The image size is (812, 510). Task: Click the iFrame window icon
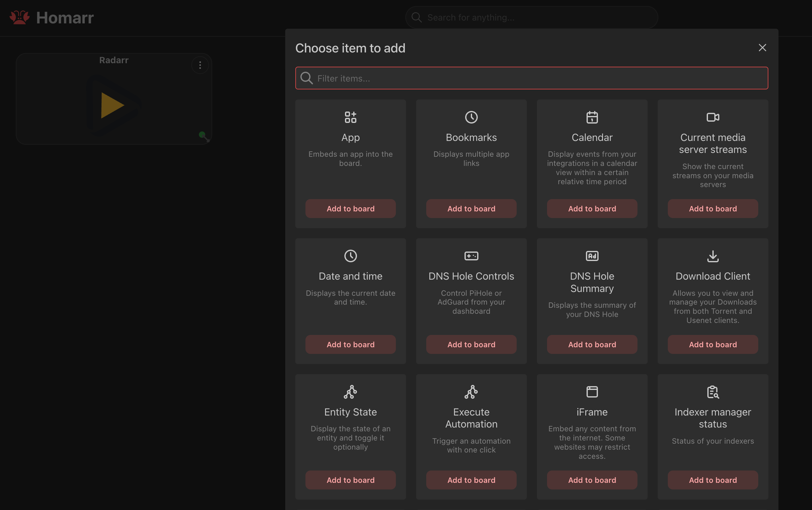[x=592, y=392]
